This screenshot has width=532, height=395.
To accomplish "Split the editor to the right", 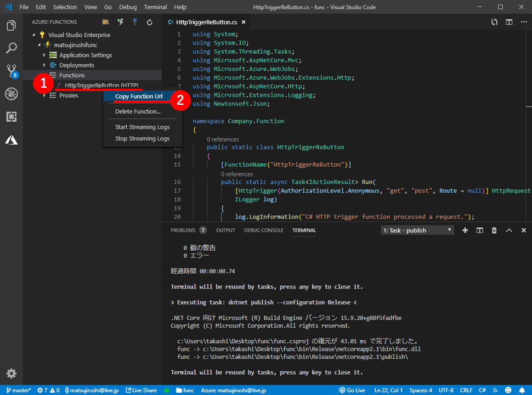I will pyautogui.click(x=509, y=22).
